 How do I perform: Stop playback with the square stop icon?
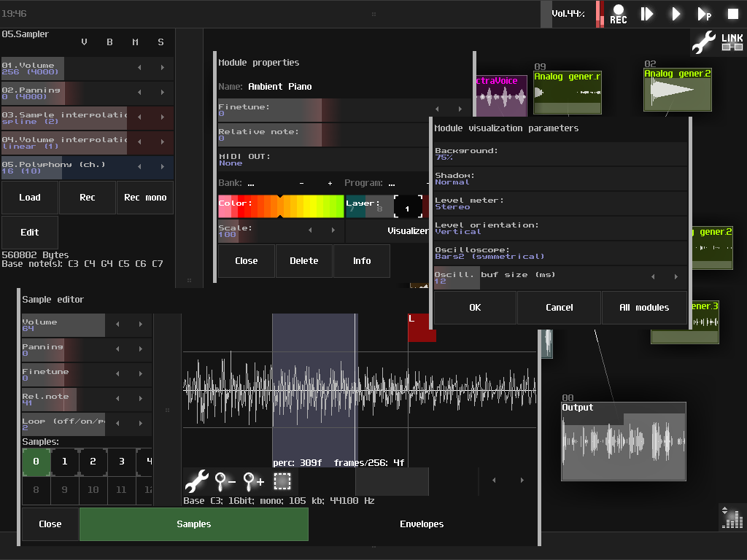(732, 14)
